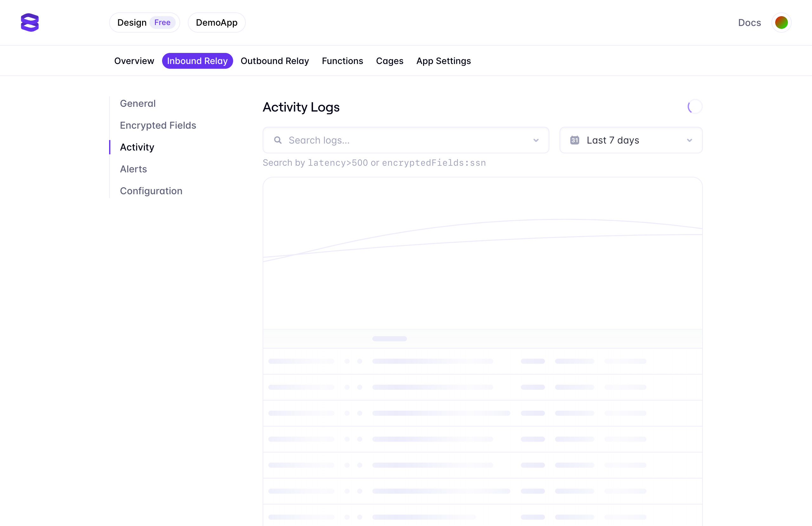Click the Evervault logo icon

pos(30,22)
